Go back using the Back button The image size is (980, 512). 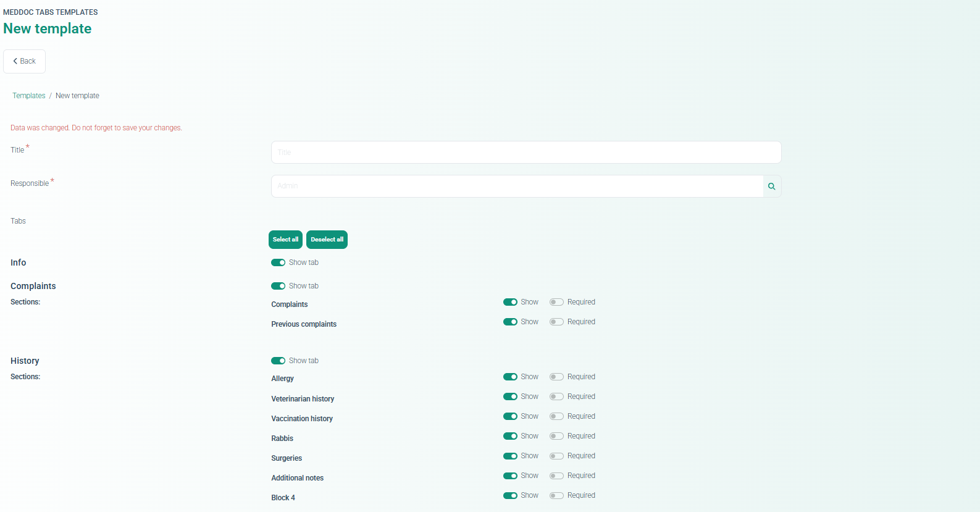tap(25, 61)
